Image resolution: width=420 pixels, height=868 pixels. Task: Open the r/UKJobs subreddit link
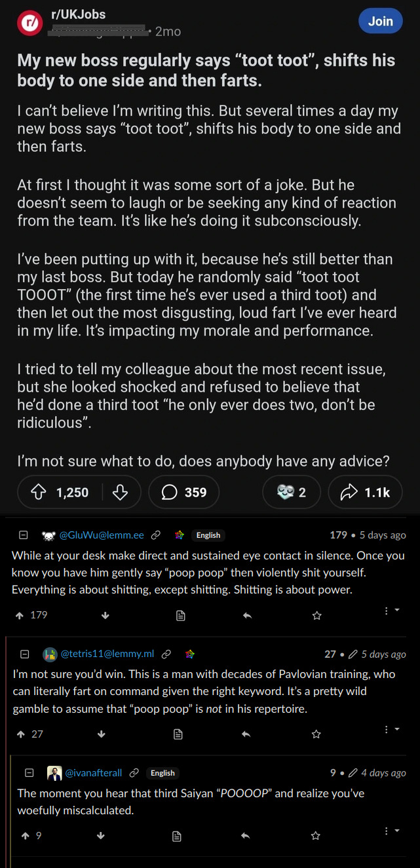click(78, 14)
